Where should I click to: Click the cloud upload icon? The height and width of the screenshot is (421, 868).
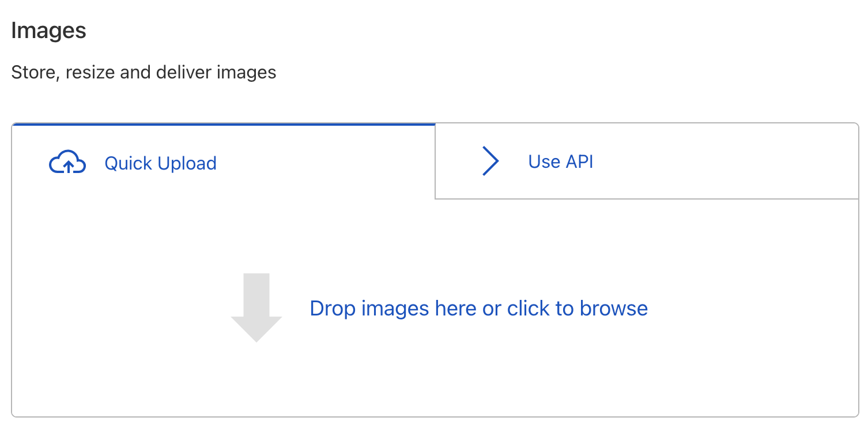(x=67, y=163)
